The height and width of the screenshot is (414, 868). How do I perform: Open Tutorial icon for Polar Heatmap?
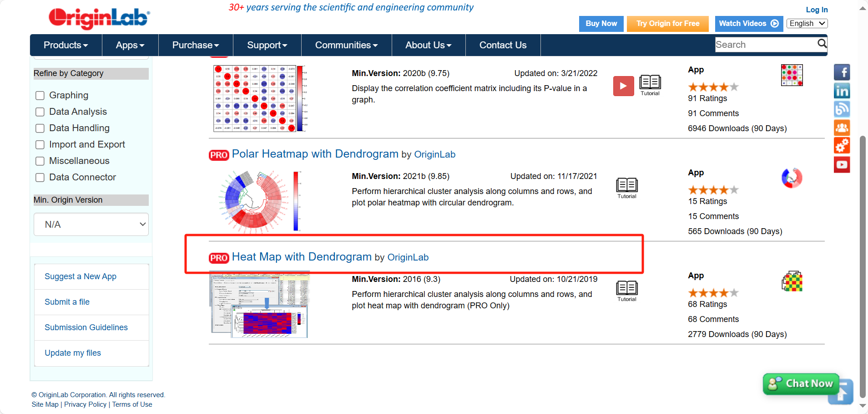pyautogui.click(x=626, y=188)
